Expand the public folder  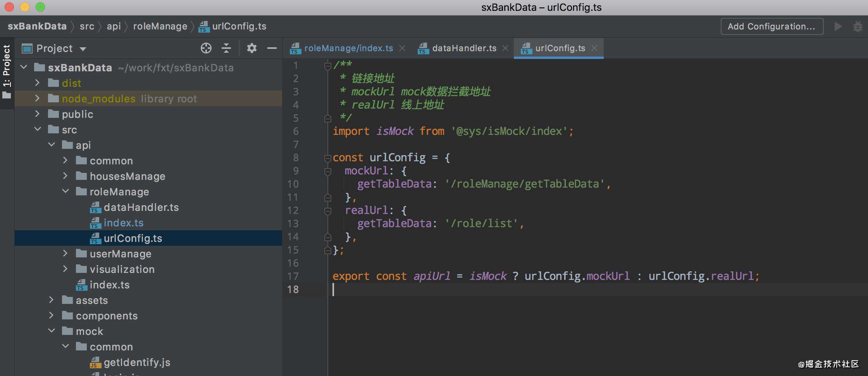pyautogui.click(x=37, y=114)
